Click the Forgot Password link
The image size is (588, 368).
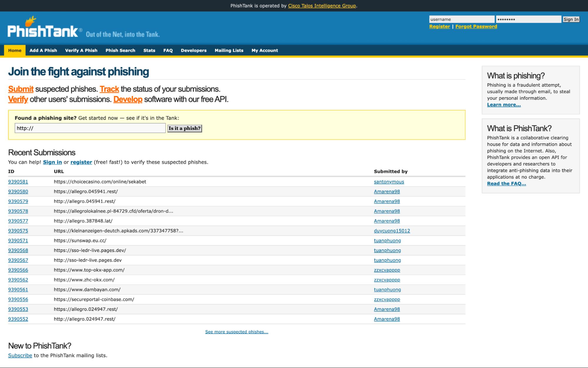point(476,26)
